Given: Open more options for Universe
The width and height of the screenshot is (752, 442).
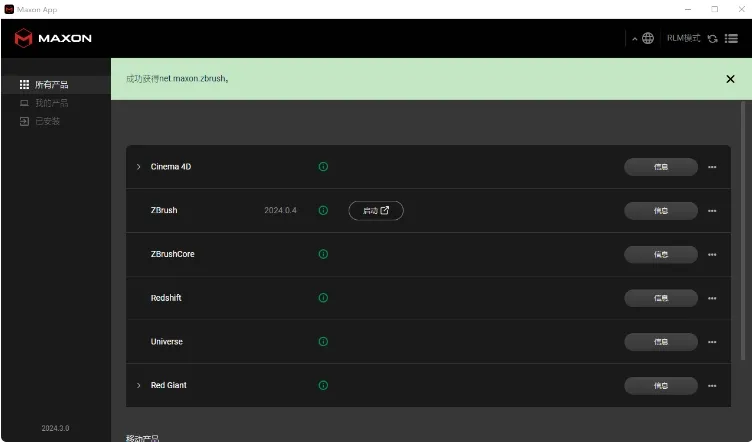Looking at the screenshot, I should [712, 342].
